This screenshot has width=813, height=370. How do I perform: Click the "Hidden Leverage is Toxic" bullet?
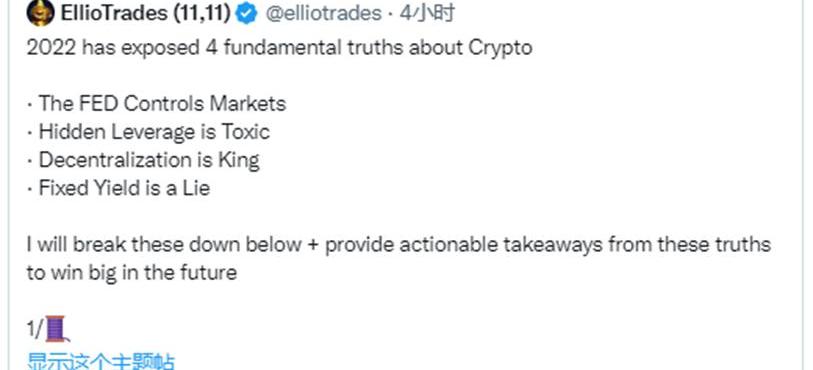click(x=148, y=132)
